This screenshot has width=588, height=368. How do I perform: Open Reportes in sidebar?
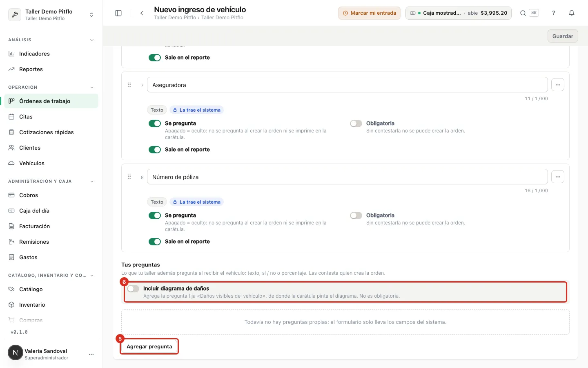tap(51, 69)
